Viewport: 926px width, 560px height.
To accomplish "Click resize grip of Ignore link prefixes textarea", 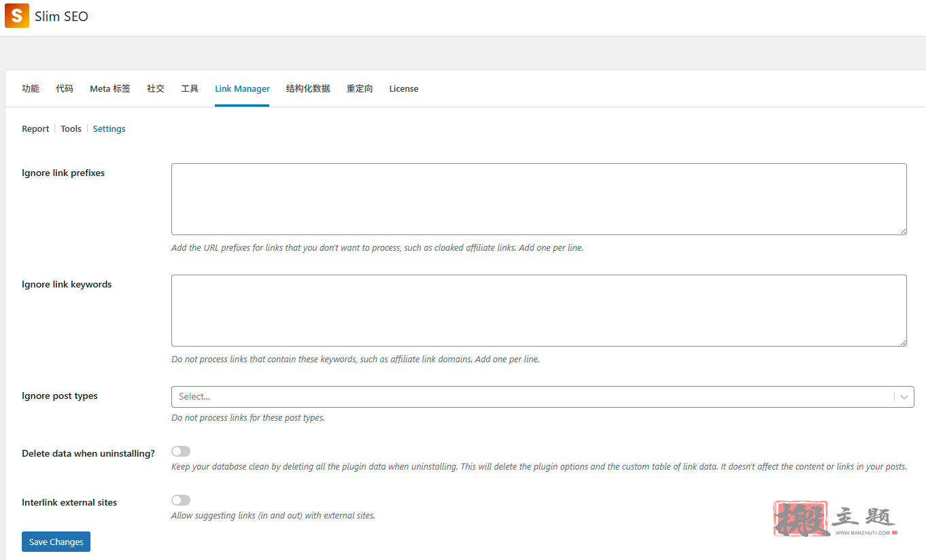I will (x=903, y=231).
